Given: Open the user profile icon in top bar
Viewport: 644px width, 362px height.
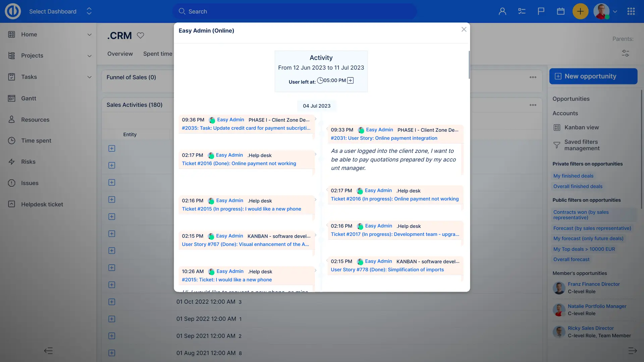Looking at the screenshot, I should pos(502,11).
